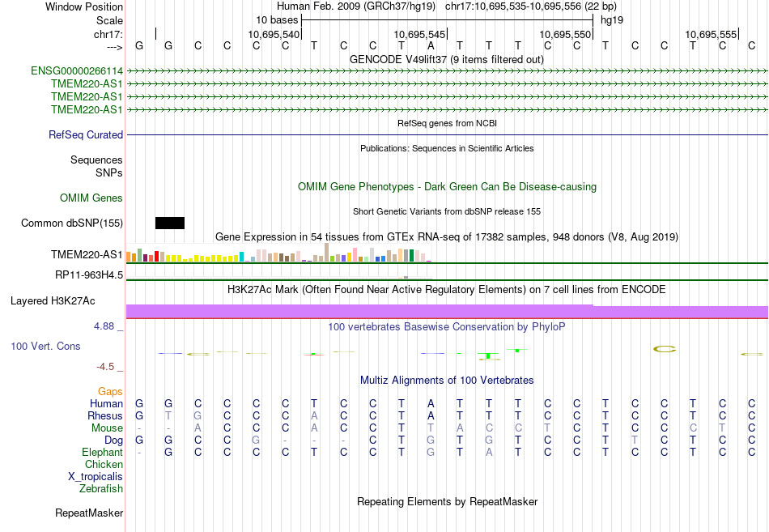Open RefSeq genes from NCBI title

point(447,123)
